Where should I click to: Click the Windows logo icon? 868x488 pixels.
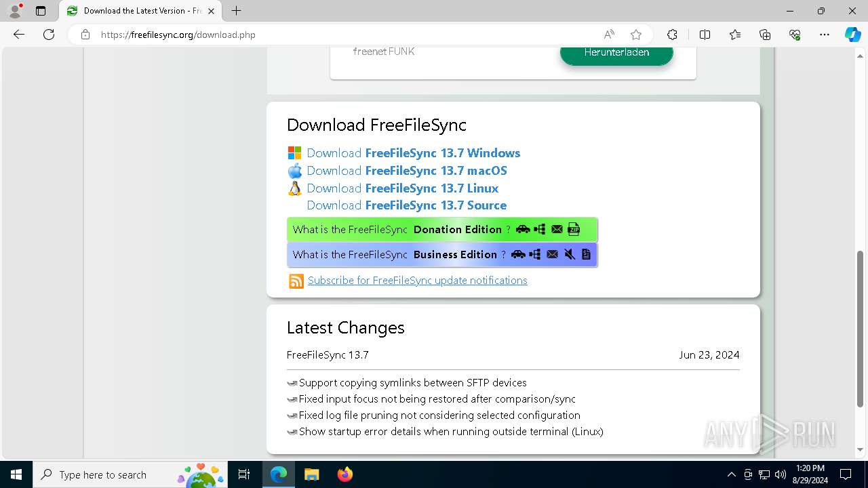[x=294, y=153]
